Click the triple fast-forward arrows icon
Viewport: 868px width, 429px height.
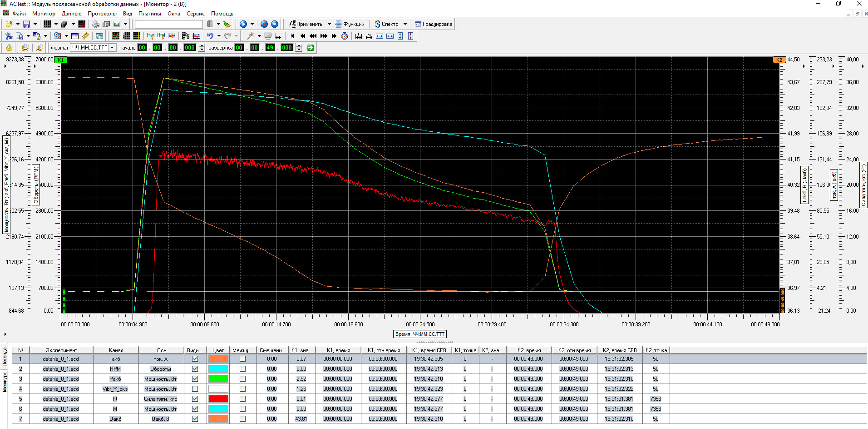(x=324, y=36)
